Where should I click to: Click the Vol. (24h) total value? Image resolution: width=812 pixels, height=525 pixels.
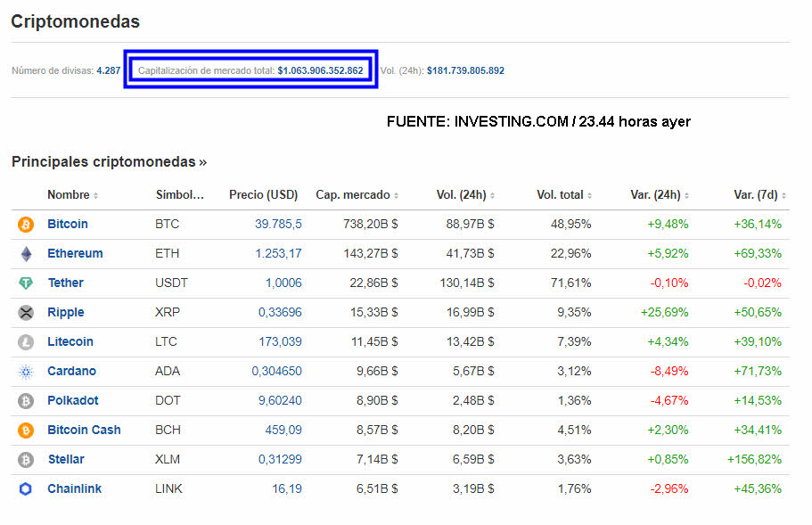coord(465,70)
